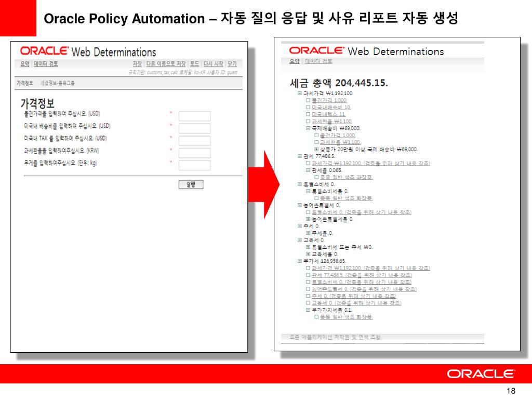Image resolution: width=532 pixels, height=399 pixels.
Task: Open 과세환율 ₩1,100 link directly under 과세가격
Action: coord(332,121)
